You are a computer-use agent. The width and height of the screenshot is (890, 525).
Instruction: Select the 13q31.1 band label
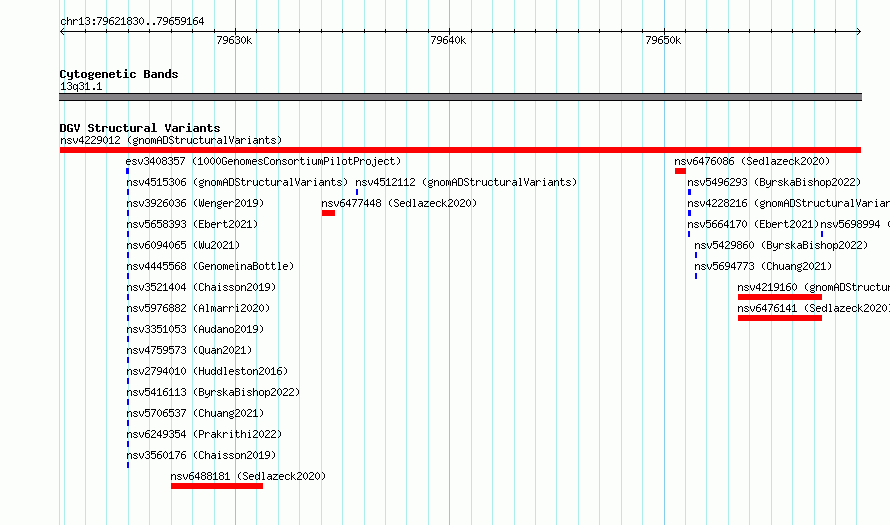(81, 86)
